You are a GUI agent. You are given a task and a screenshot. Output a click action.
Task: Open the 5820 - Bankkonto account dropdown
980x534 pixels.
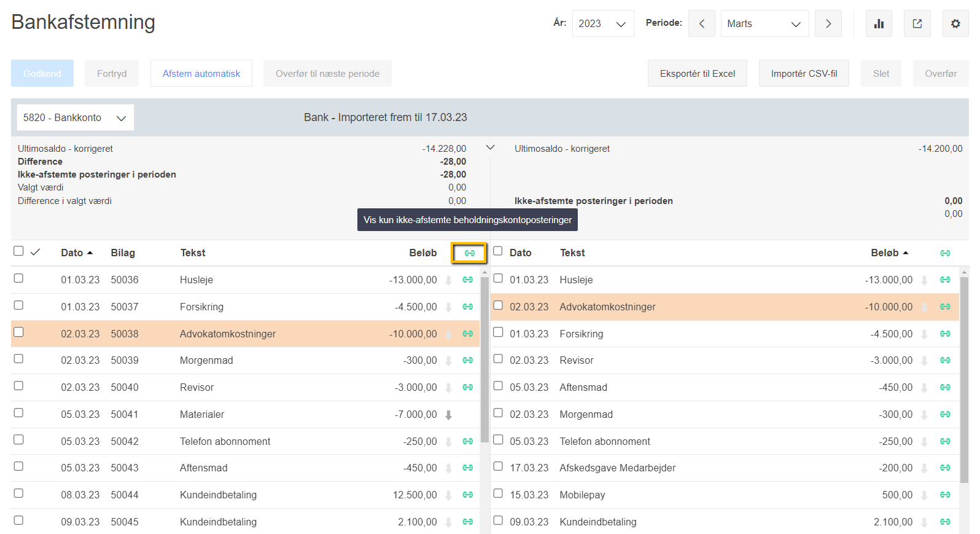point(75,117)
